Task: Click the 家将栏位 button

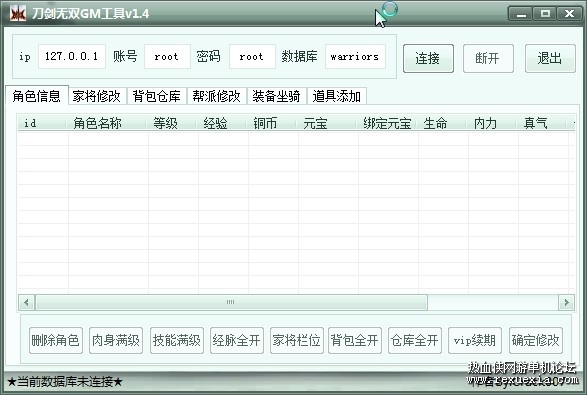Action: pyautogui.click(x=297, y=340)
